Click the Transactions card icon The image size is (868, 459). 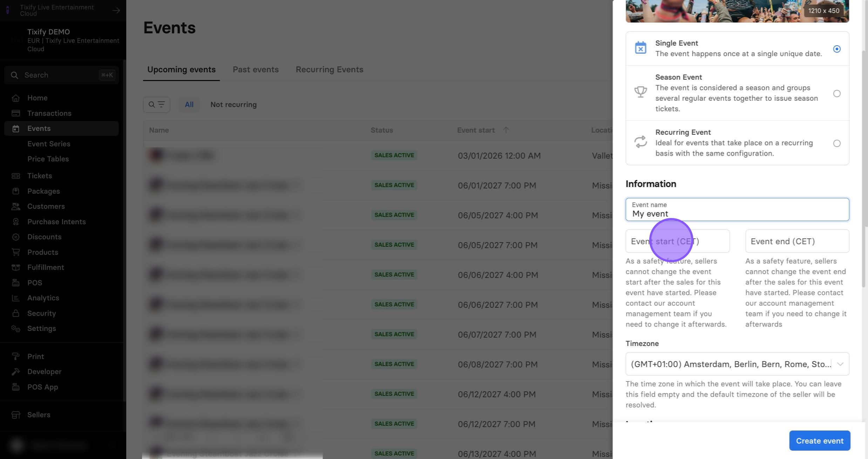[15, 113]
